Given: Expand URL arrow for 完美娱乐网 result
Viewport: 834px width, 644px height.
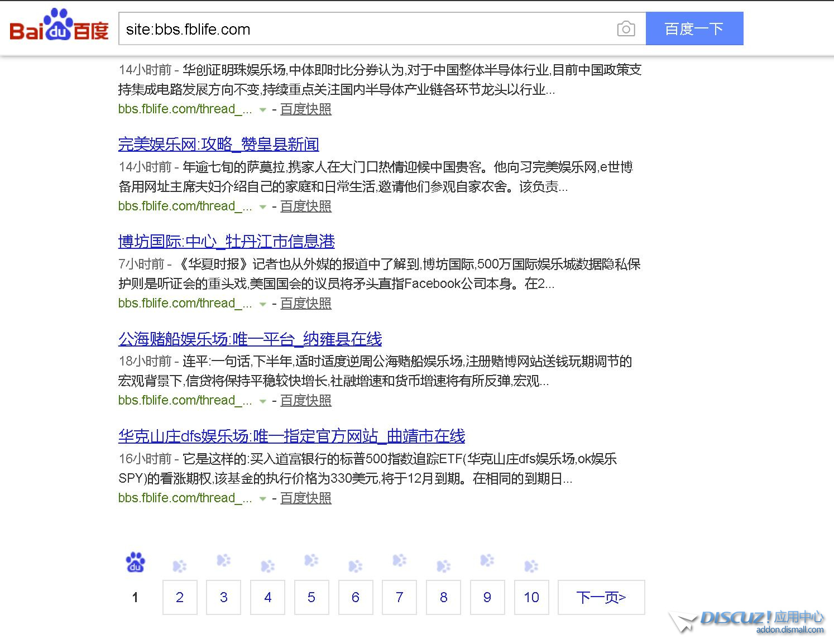Looking at the screenshot, I should 262,207.
